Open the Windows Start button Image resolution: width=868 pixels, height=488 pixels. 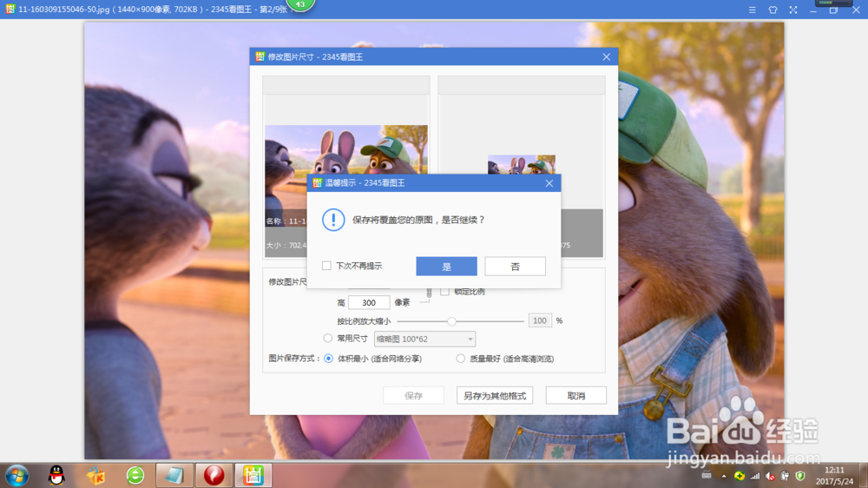tap(16, 476)
